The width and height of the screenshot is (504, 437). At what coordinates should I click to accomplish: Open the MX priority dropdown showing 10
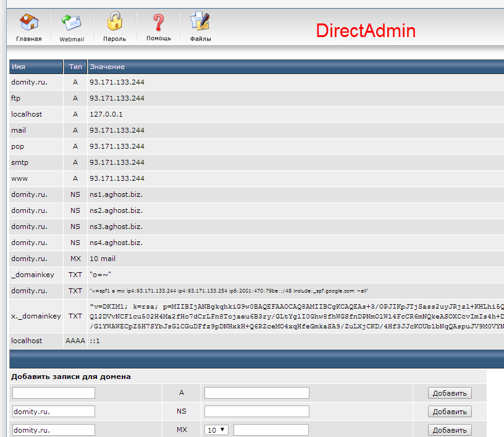216,430
